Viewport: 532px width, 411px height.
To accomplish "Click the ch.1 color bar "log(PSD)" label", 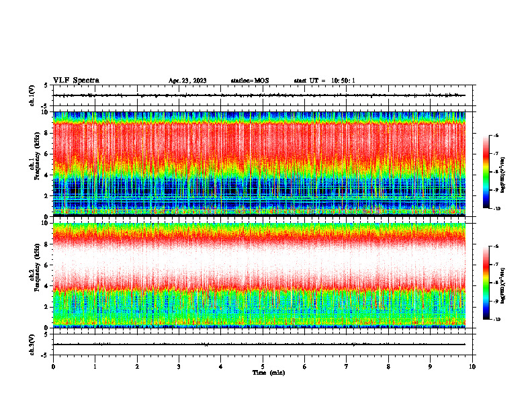I will (502, 175).
